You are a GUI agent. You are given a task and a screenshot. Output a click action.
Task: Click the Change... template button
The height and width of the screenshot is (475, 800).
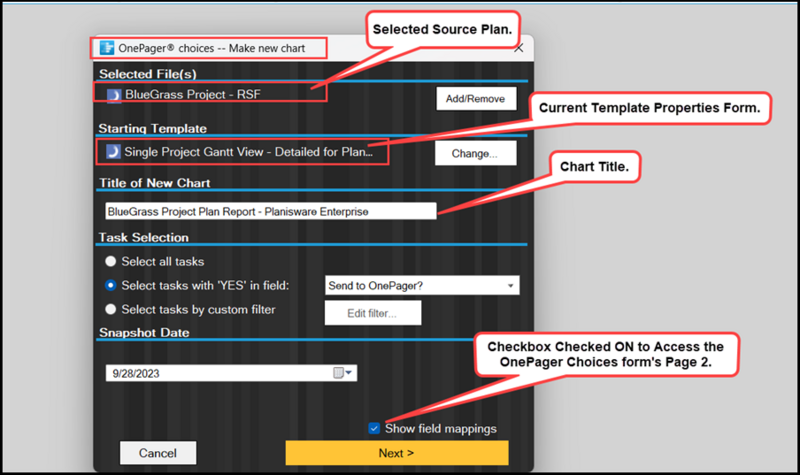pos(476,153)
